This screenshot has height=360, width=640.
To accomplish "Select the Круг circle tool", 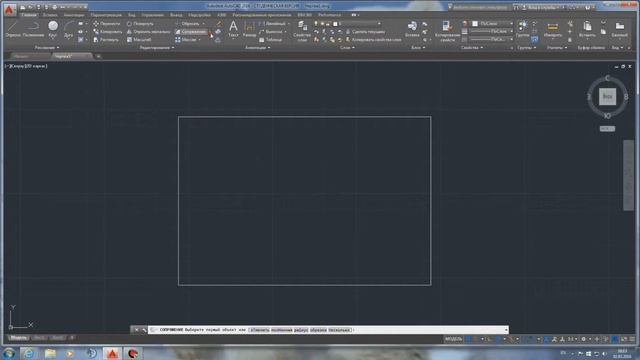I will (x=53, y=29).
